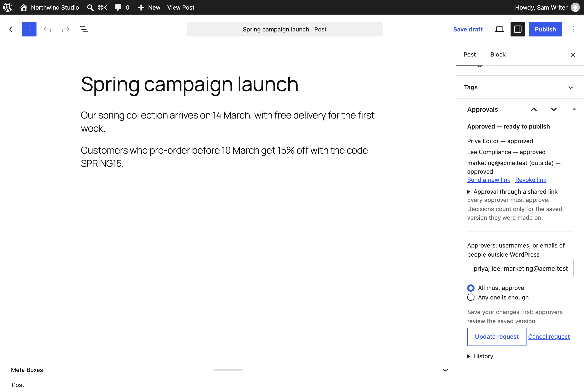Toggle the settings sidebar icon
This screenshot has width=584, height=392.
tap(518, 29)
